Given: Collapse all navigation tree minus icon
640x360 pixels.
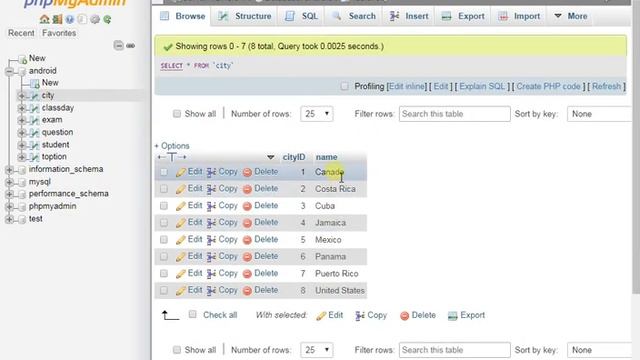Looking at the screenshot, I should coord(118,45).
